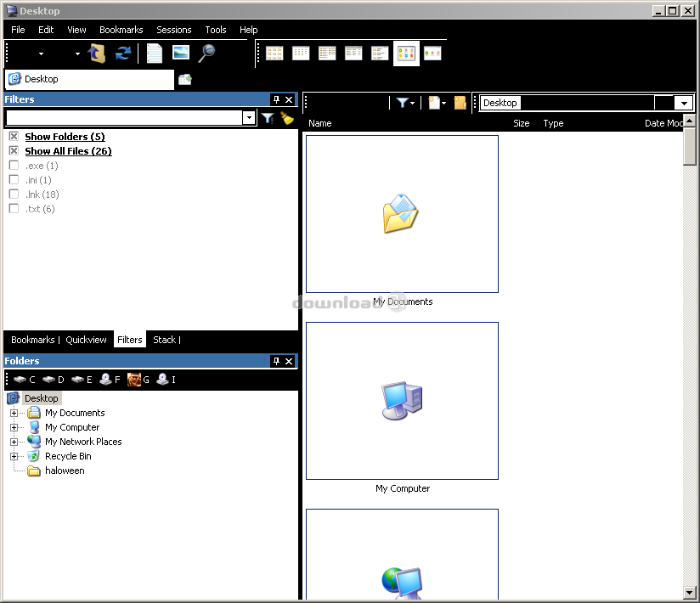Sort by the Name column header
This screenshot has height=603, width=700.
click(320, 123)
